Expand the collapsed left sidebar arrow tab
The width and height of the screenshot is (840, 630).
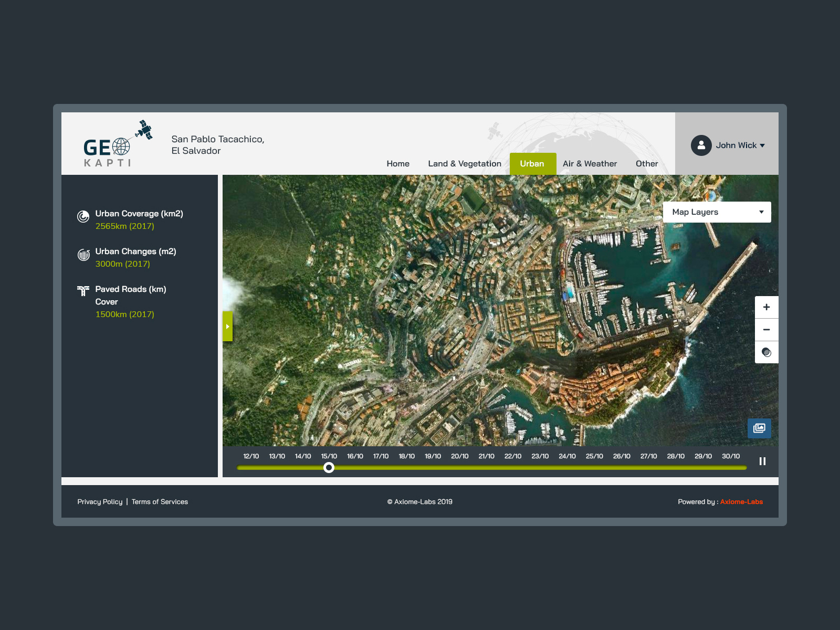227,326
